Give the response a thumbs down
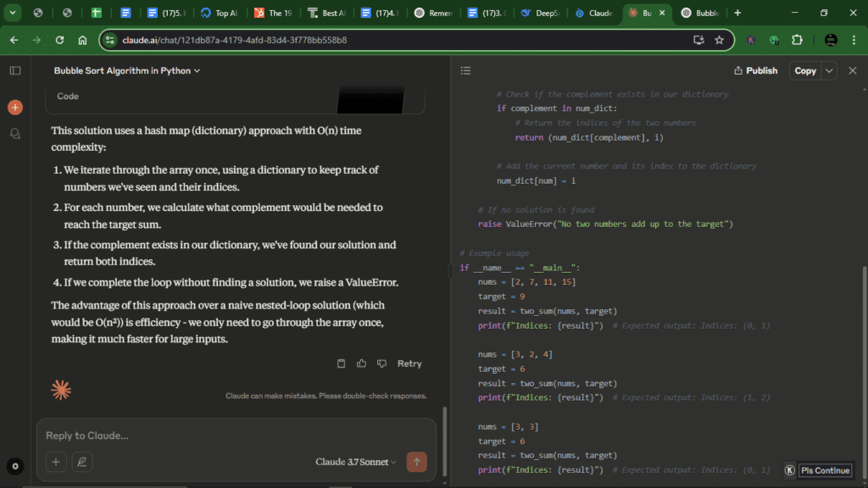 point(380,363)
